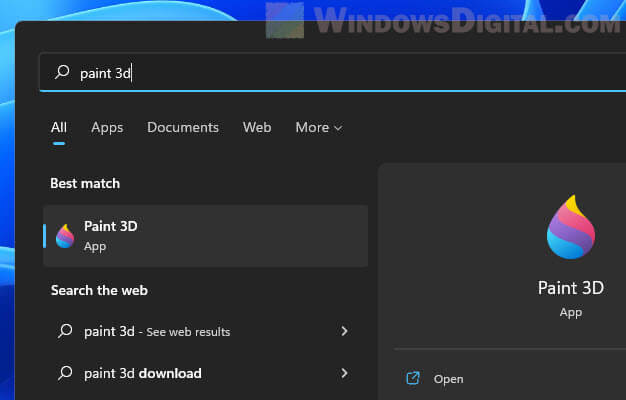The image size is (626, 400).
Task: Select 'paint 3d - See web results' suggestion
Action: pyautogui.click(x=206, y=331)
